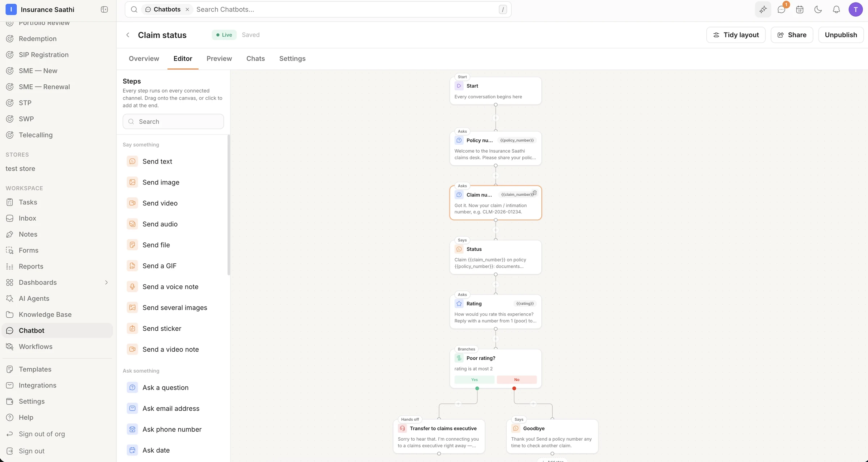Add Send sticker step
868x462 pixels.
pos(173,329)
